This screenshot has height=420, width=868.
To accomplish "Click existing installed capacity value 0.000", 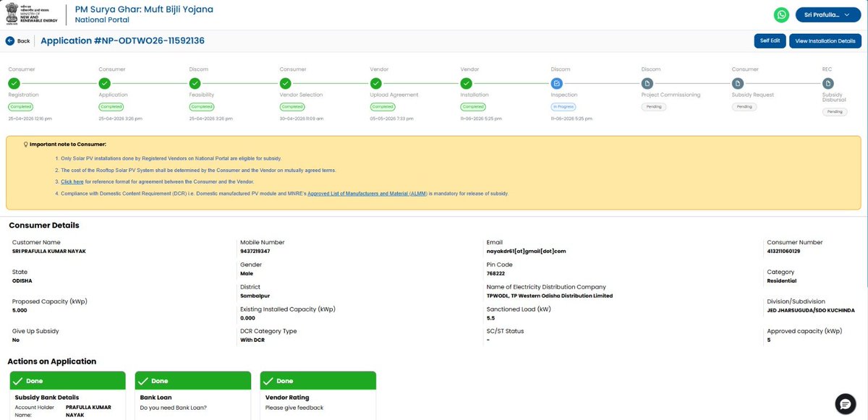I will [x=247, y=318].
